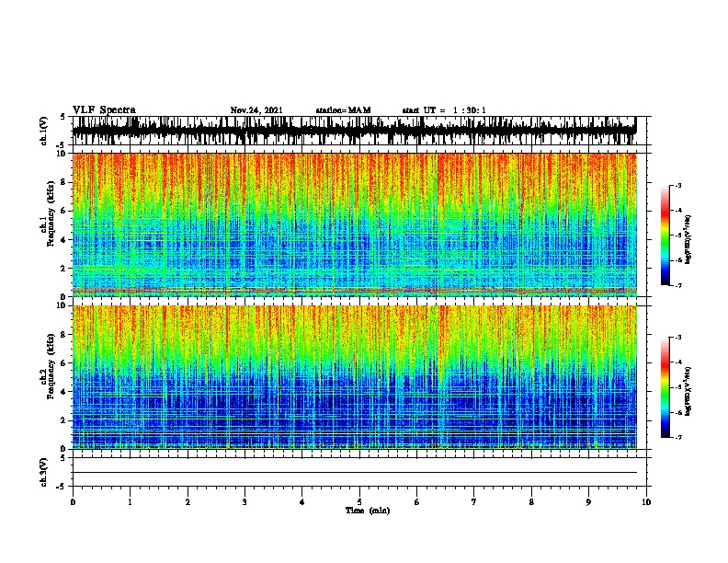The image size is (728, 563).
Task: Click the log(PSD) unit label beside ch.2 color bar
Action: click(688, 391)
